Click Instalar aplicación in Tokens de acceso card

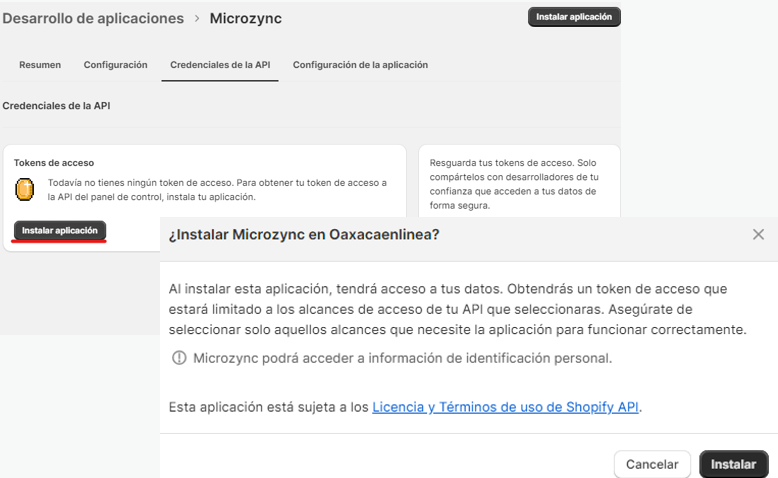click(60, 230)
